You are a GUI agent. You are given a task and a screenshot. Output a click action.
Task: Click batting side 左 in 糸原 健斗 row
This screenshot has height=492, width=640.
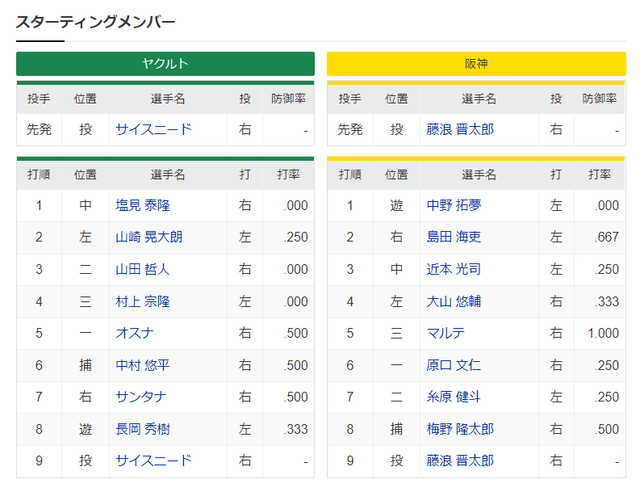click(556, 397)
